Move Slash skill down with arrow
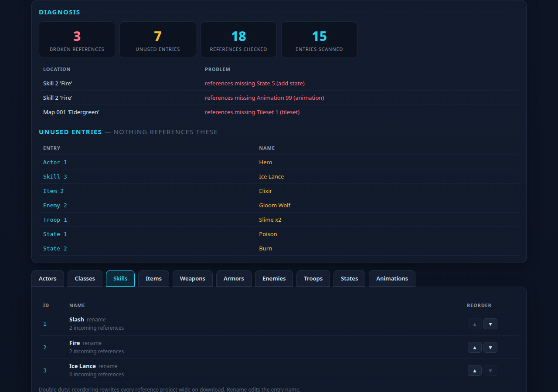Viewport: 558px width, 392px height. pyautogui.click(x=490, y=324)
